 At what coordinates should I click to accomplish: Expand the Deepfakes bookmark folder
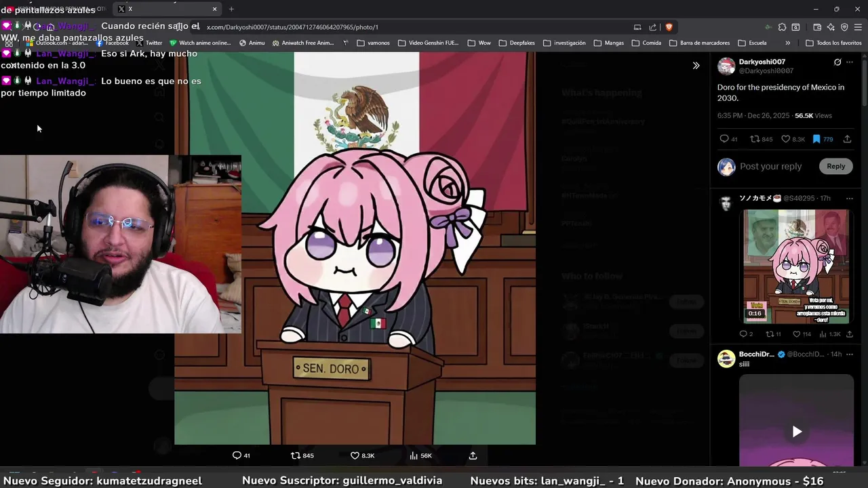coord(517,43)
